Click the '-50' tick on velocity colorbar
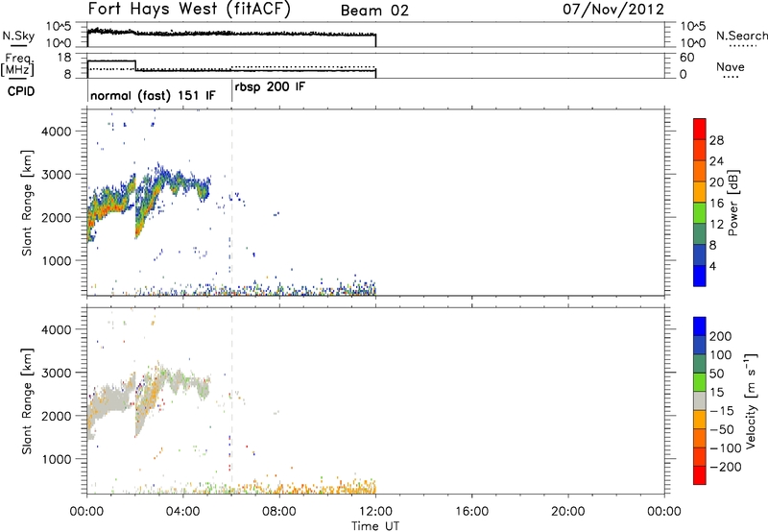The height and width of the screenshot is (532, 768). point(722,429)
